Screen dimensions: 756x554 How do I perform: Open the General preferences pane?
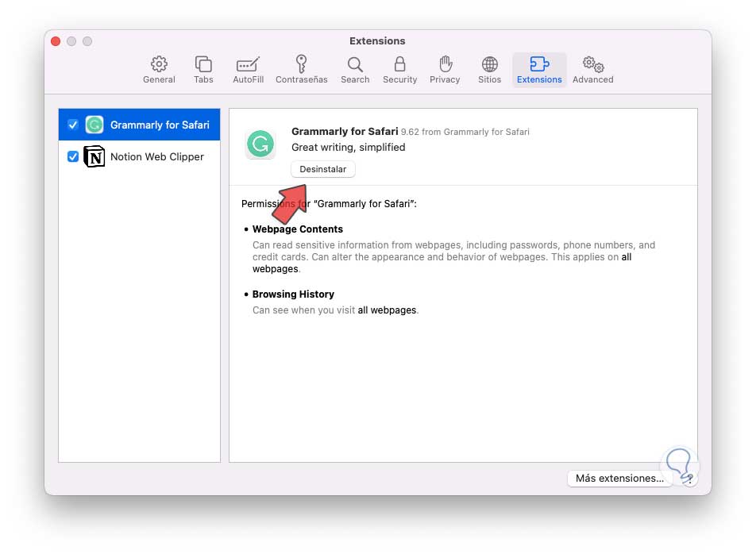(x=159, y=70)
